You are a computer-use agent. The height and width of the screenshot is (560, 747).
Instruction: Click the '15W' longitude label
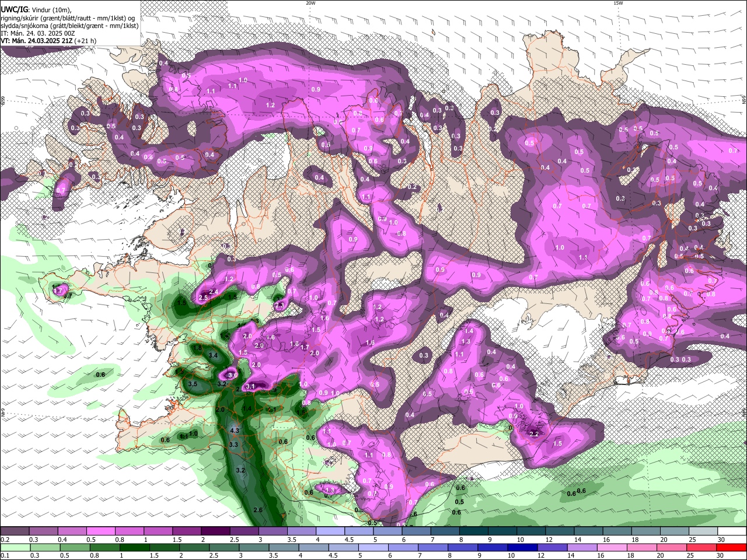[618, 3]
